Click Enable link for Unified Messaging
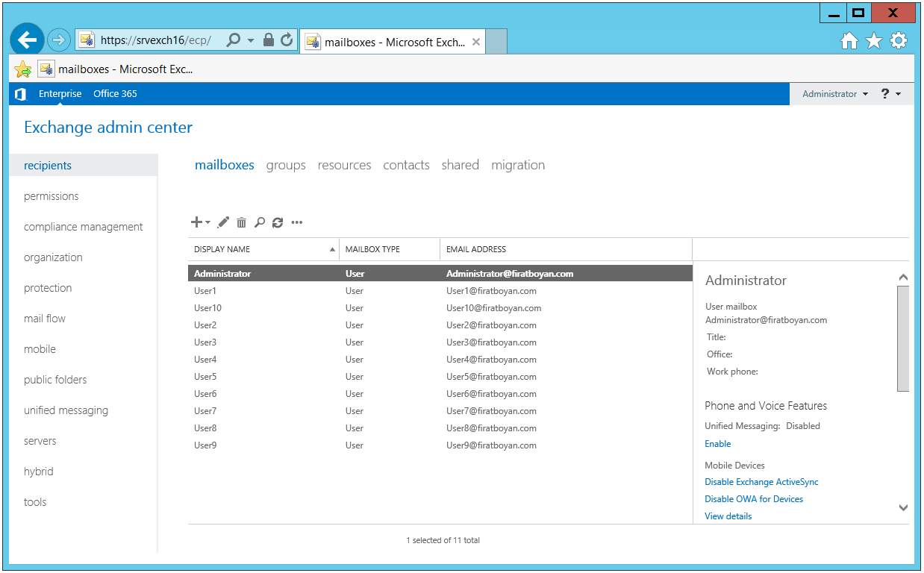The height and width of the screenshot is (573, 924). point(718,444)
